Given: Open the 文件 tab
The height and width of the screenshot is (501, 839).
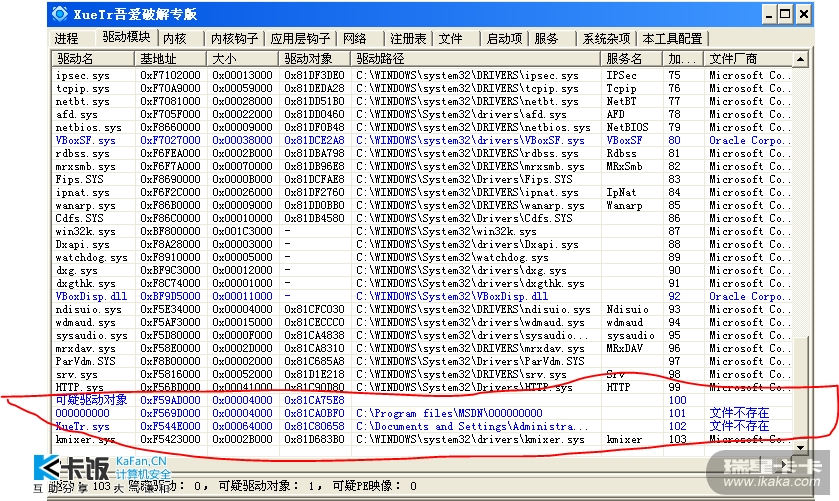Looking at the screenshot, I should click(x=451, y=39).
